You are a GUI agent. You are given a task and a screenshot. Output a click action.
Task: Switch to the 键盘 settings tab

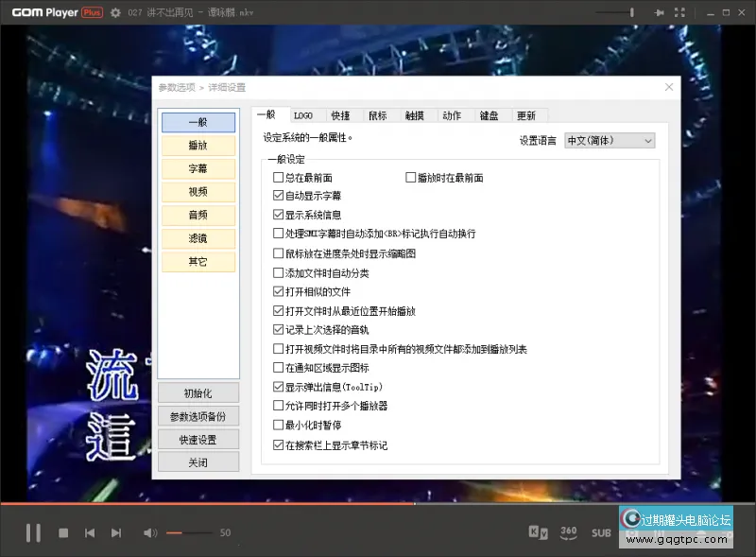pos(490,114)
